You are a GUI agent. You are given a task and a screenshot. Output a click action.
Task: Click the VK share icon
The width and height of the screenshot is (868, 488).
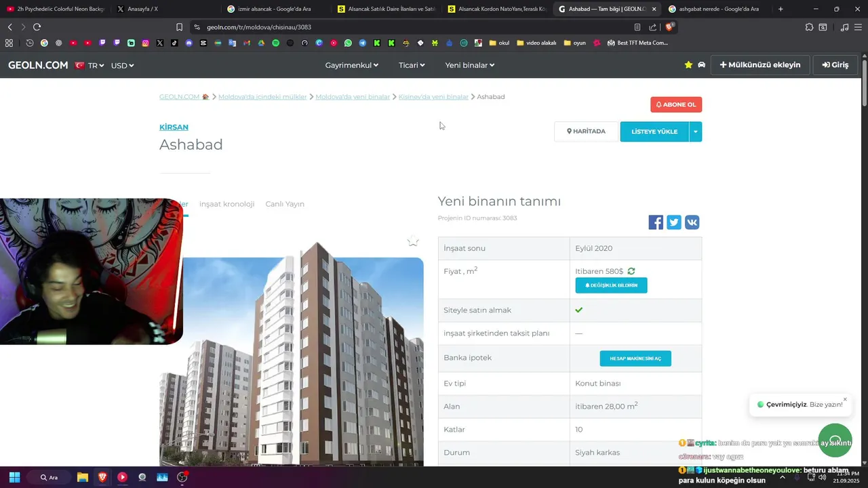pyautogui.click(x=692, y=222)
